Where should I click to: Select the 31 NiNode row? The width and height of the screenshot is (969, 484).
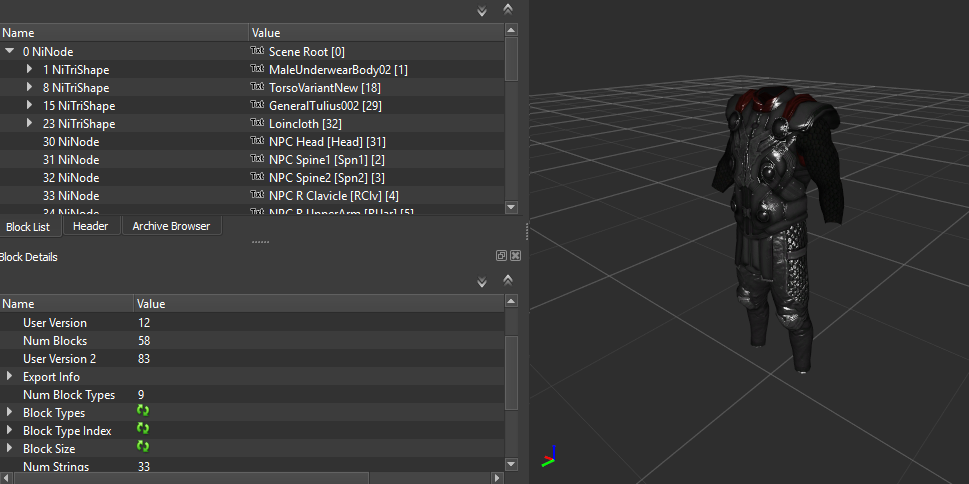[252, 159]
